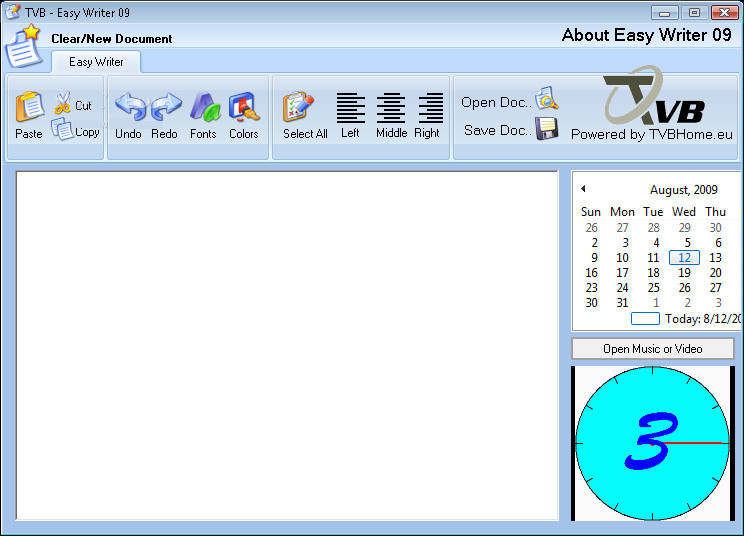Undo the last action with the blue arrow
This screenshot has height=536, width=744.
click(130, 106)
